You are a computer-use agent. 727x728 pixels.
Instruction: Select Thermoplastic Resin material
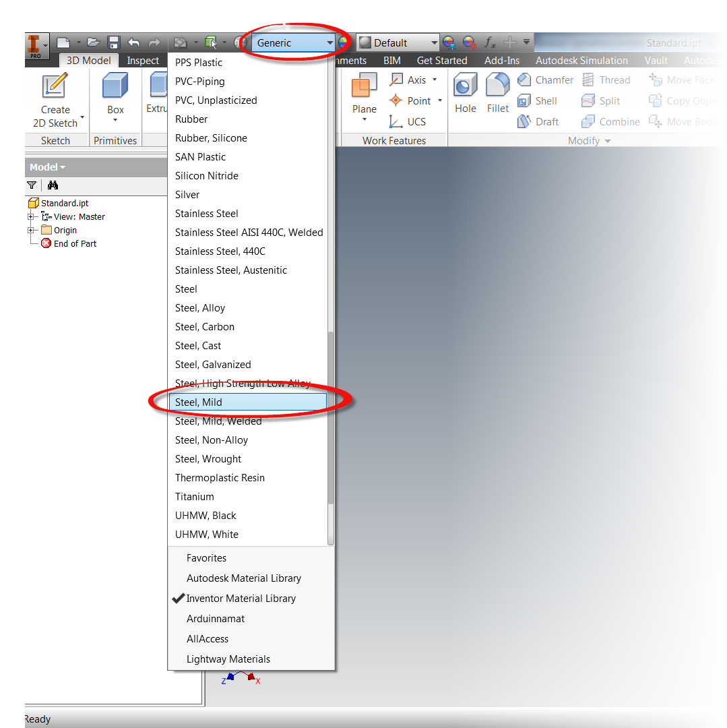click(x=248, y=478)
